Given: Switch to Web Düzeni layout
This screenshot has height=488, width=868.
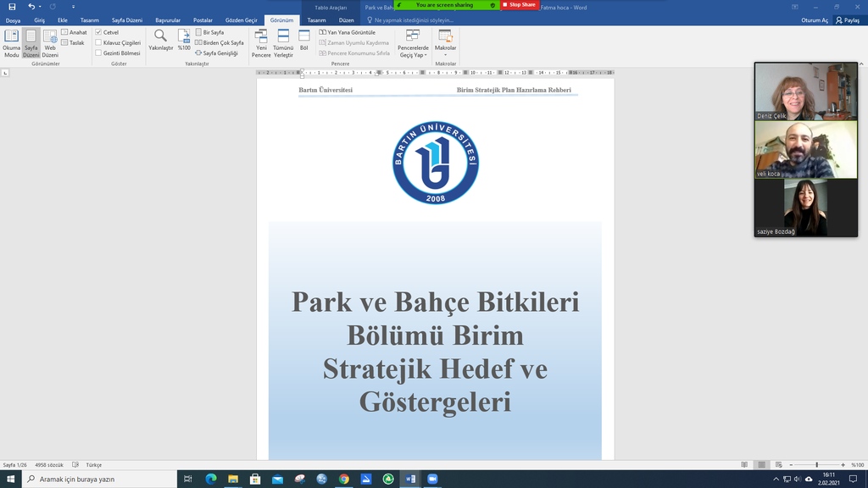Looking at the screenshot, I should tap(50, 42).
